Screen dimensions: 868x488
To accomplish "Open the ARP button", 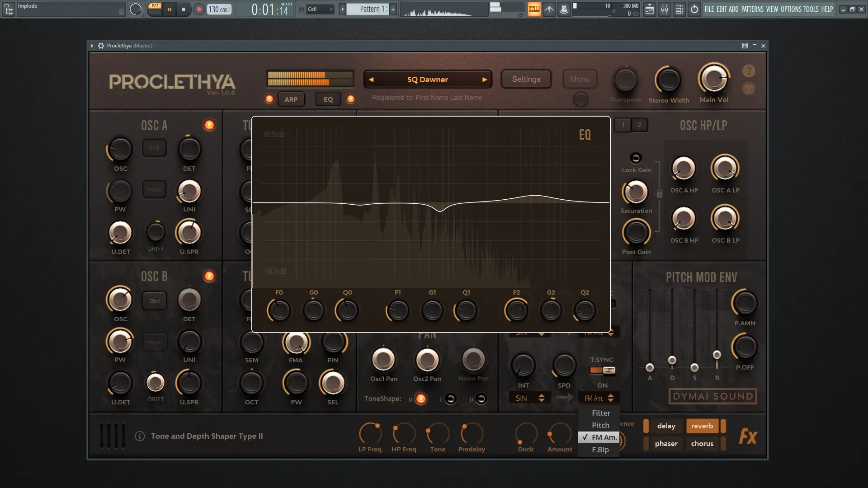I will click(291, 99).
